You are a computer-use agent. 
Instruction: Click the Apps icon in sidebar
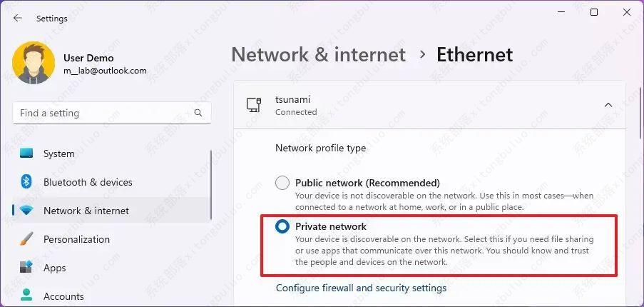26,268
